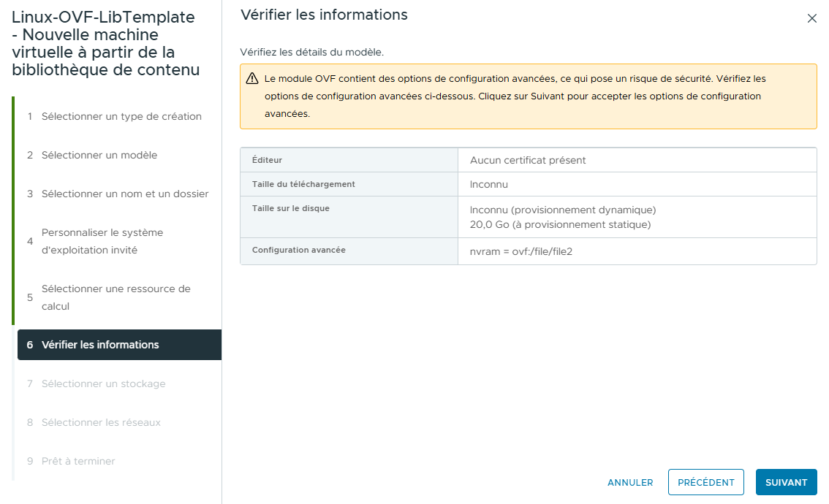Click the close X icon of the wizard
Screen dimensions: 829x504
[811, 18]
